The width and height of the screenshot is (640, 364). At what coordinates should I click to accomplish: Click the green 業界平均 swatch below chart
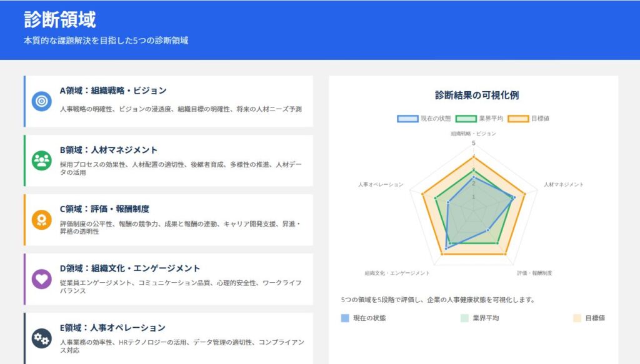464,318
